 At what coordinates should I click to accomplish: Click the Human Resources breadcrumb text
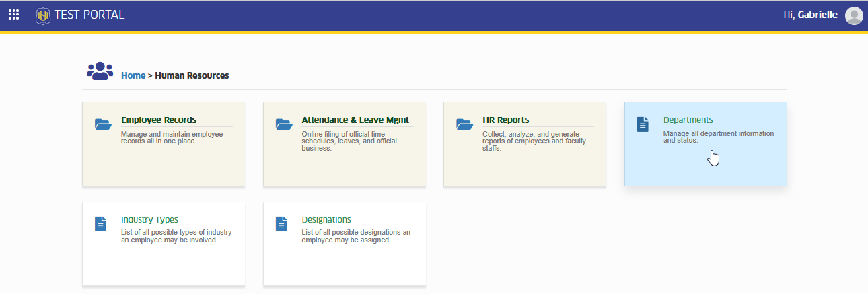192,75
